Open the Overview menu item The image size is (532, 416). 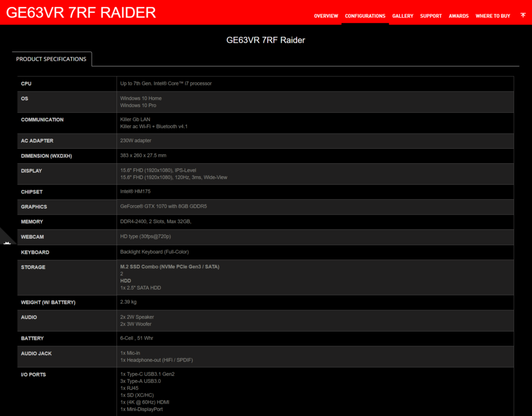pyautogui.click(x=326, y=16)
